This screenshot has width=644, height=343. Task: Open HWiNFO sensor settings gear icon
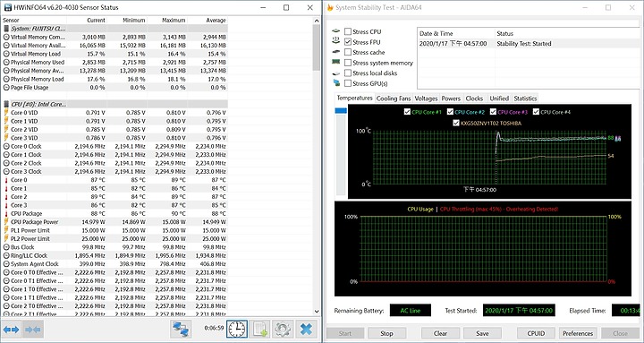coord(283,329)
